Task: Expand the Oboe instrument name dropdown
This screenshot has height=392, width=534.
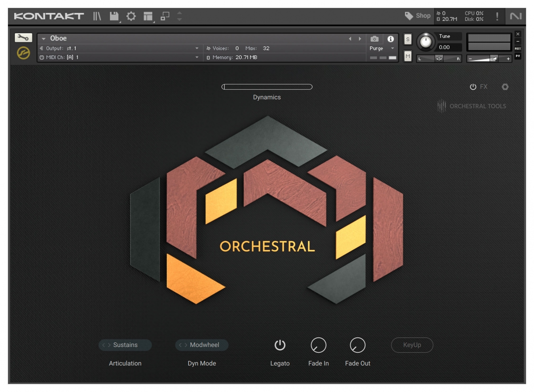Action: pos(44,39)
